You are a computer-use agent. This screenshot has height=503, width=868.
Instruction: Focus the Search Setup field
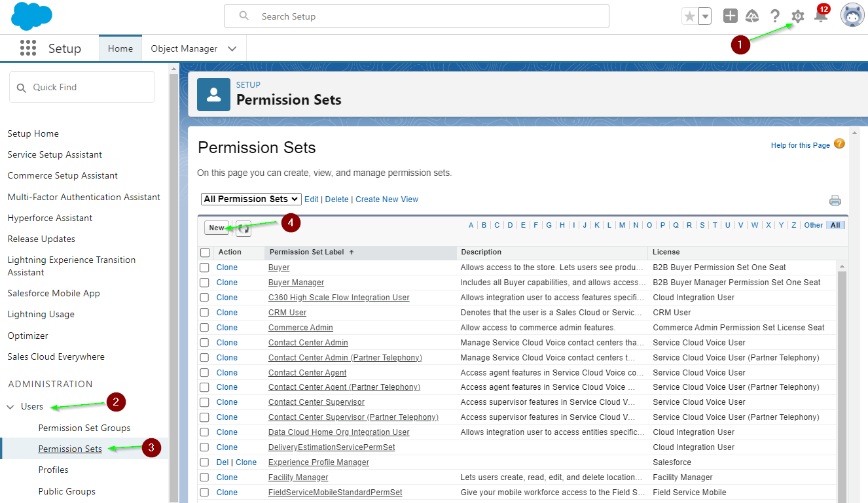click(416, 16)
